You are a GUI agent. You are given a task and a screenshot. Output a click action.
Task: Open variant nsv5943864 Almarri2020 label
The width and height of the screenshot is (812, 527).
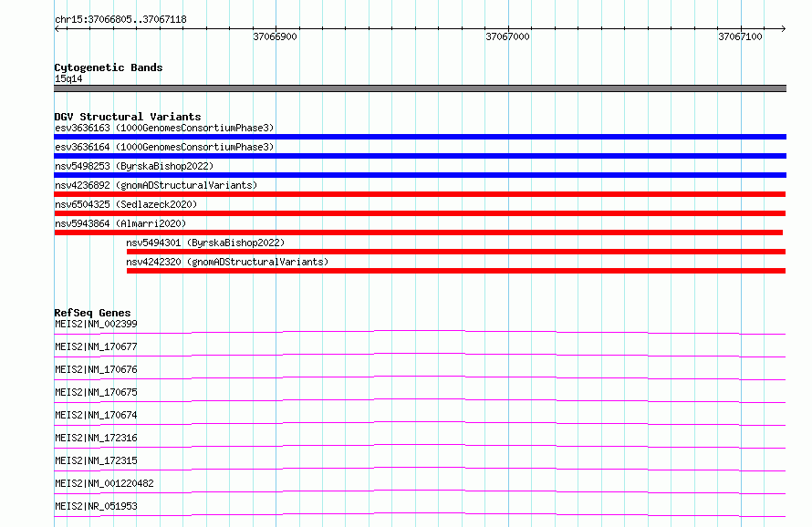point(120,223)
